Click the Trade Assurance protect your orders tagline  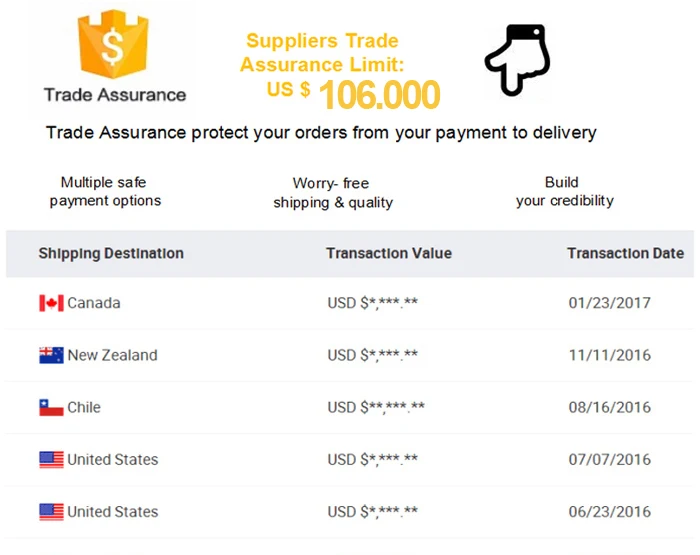point(321,132)
